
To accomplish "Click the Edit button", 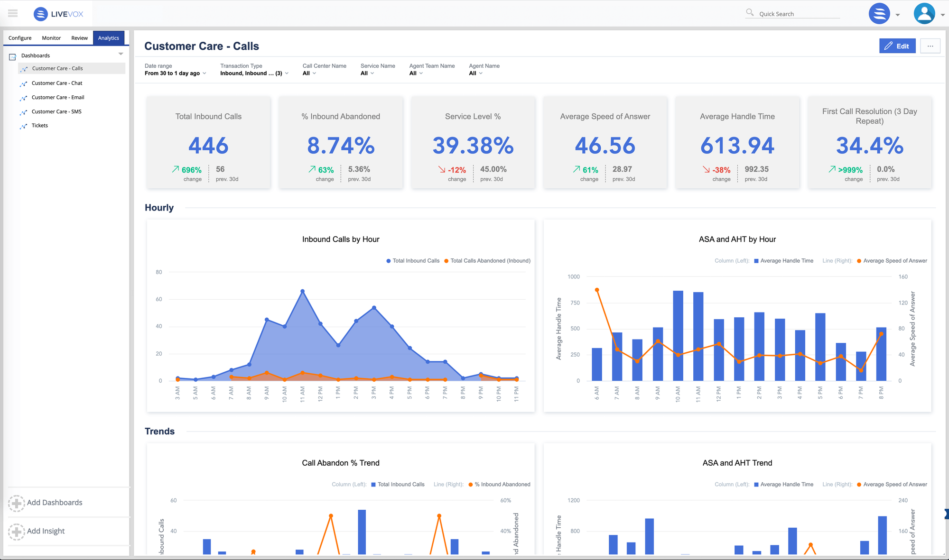I will (897, 46).
